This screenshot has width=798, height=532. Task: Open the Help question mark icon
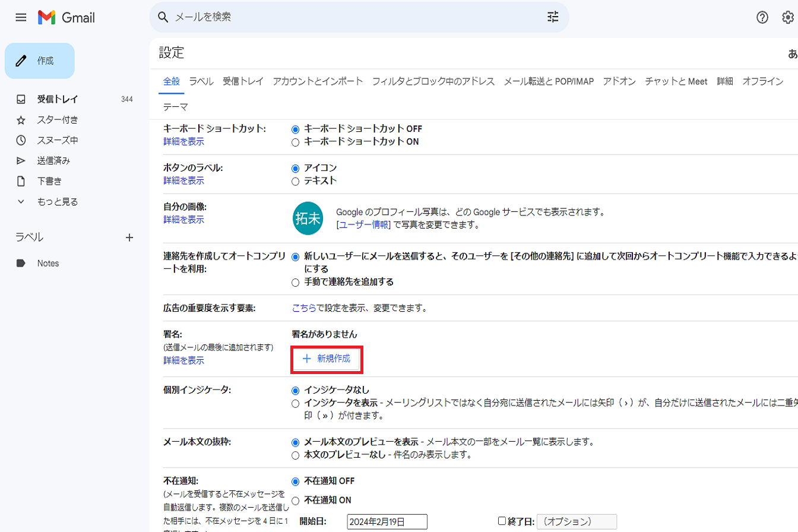click(762, 18)
